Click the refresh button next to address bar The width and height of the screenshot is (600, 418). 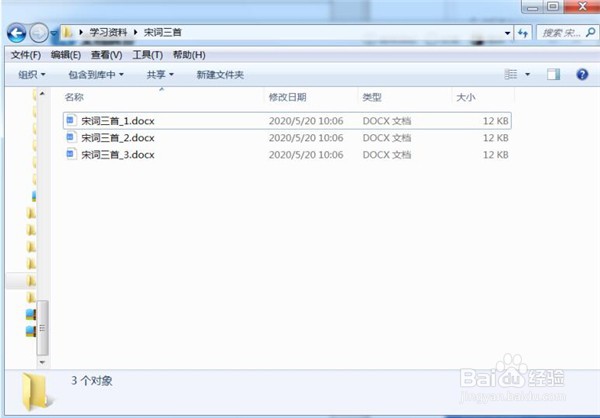click(523, 33)
